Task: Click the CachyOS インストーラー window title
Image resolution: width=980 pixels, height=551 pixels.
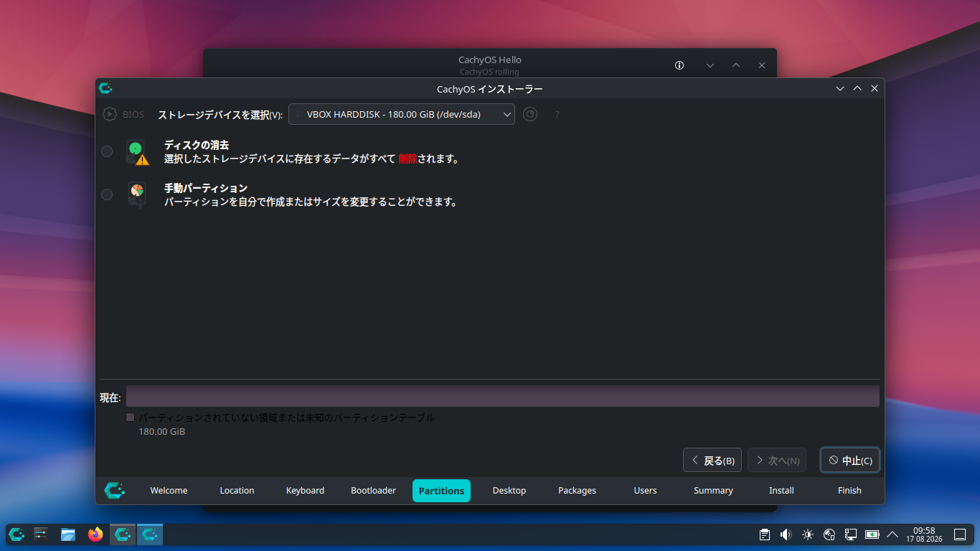Action: 490,89
